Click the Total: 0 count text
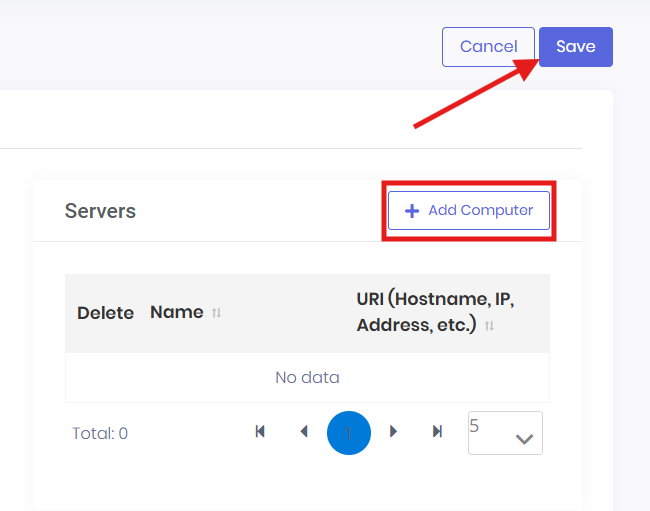Viewport: 650px width, 511px height. pos(100,434)
